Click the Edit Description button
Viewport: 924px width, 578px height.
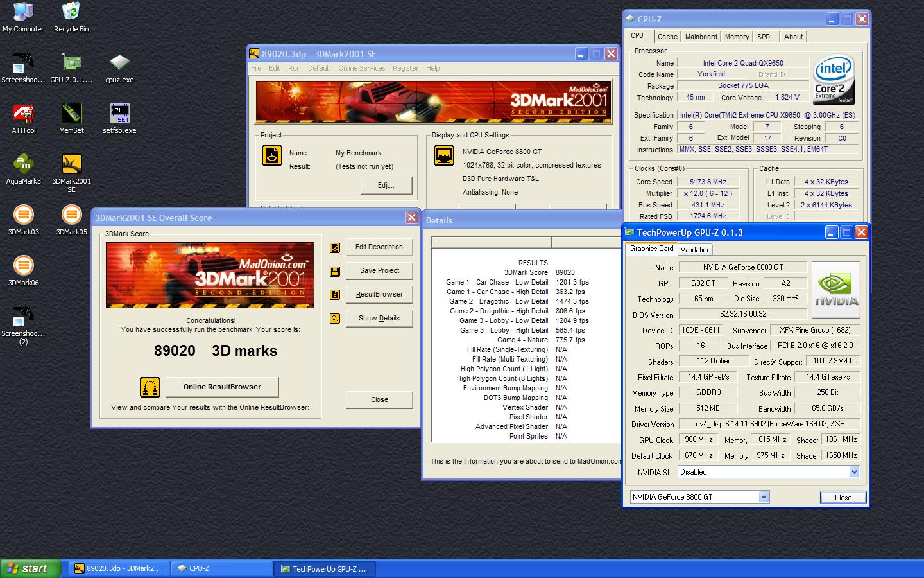point(379,247)
